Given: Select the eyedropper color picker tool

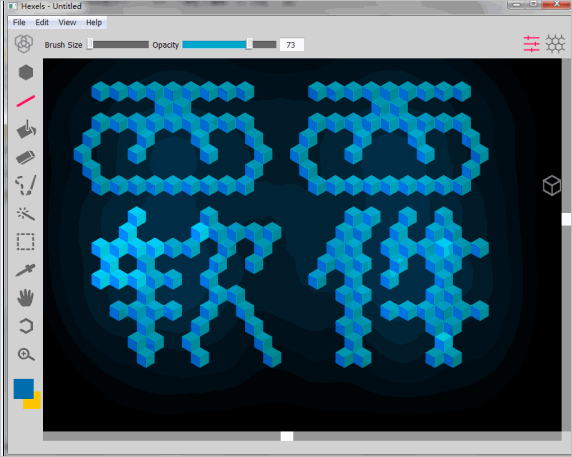Looking at the screenshot, I should click(26, 270).
